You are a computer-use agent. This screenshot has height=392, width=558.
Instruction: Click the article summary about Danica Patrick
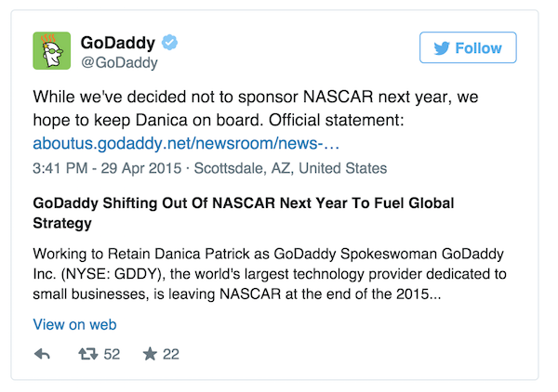click(x=270, y=274)
